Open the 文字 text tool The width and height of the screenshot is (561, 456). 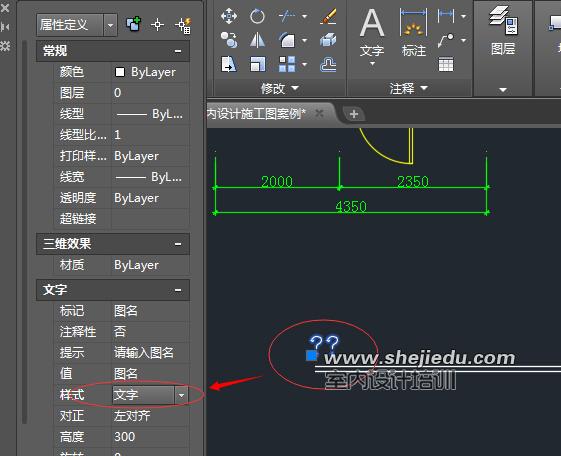372,36
